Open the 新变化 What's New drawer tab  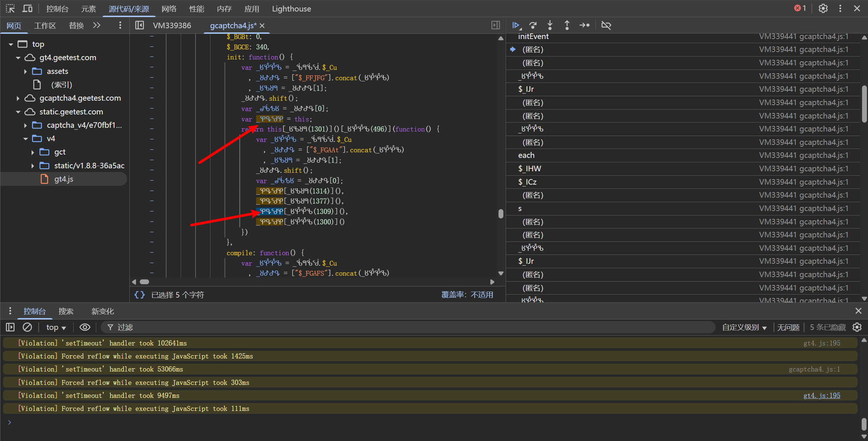point(103,311)
